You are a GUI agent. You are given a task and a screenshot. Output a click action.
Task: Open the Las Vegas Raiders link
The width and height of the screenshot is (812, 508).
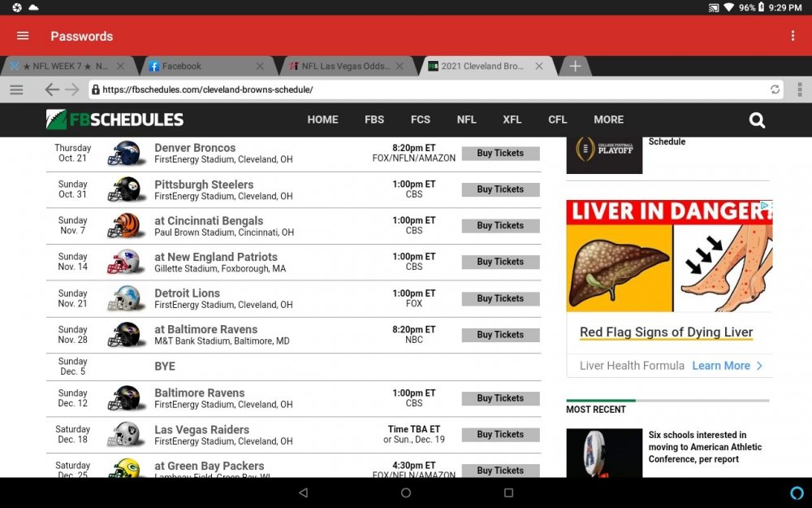click(x=201, y=430)
